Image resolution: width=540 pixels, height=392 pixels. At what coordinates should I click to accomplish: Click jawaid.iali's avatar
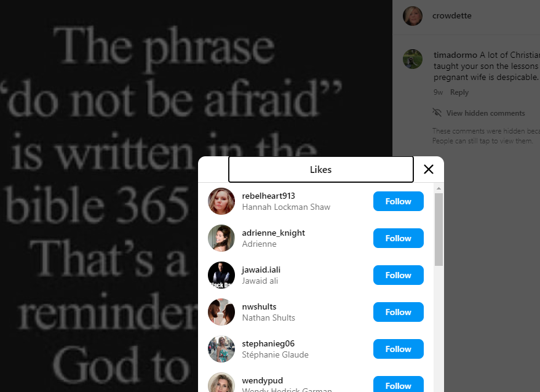[x=221, y=275]
